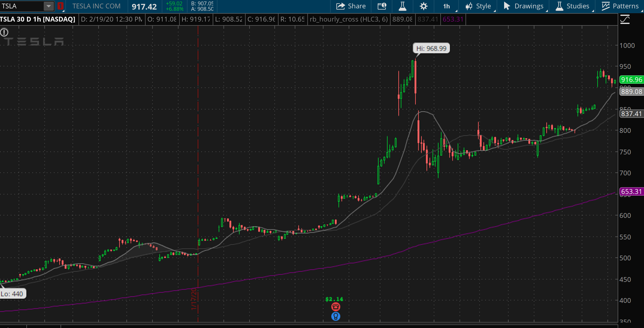The height and width of the screenshot is (328, 644).
Task: Click the 837.41 study value tag
Action: tap(631, 114)
